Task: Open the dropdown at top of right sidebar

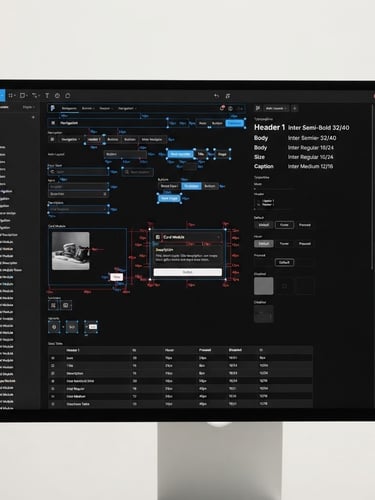Action: [276, 108]
